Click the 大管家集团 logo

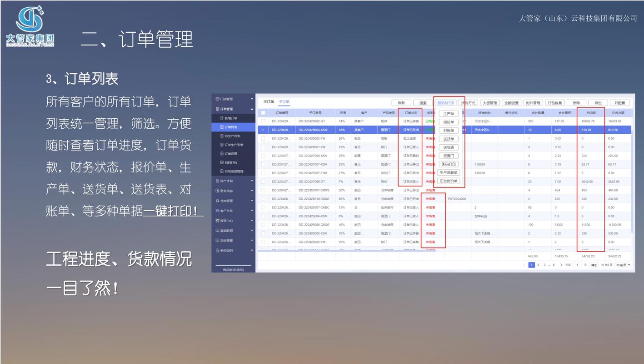pyautogui.click(x=30, y=26)
